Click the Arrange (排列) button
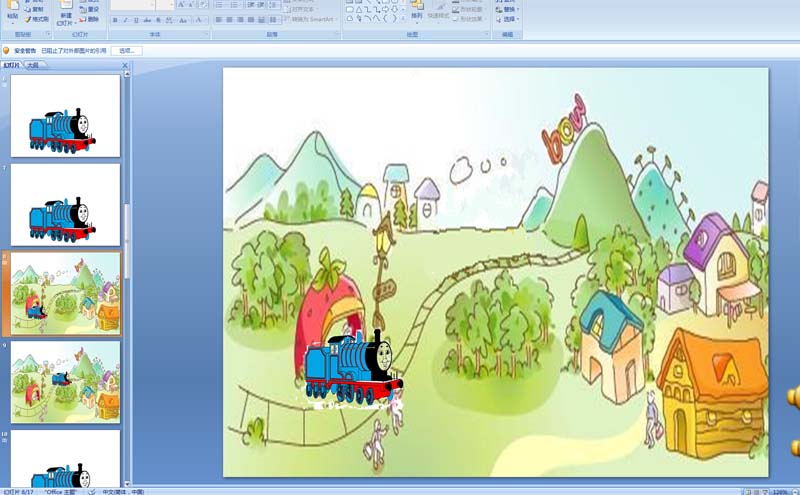Image resolution: width=800 pixels, height=495 pixels. click(x=417, y=11)
